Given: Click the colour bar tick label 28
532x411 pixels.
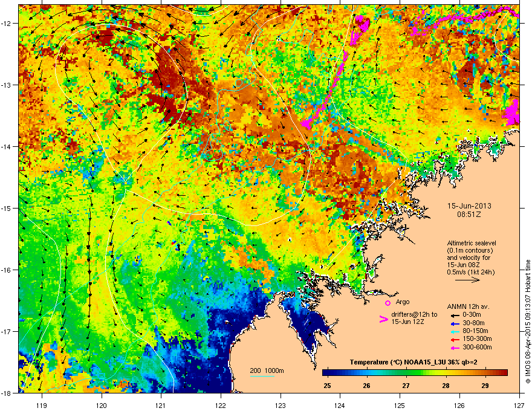Looking at the screenshot, I should (446, 386).
